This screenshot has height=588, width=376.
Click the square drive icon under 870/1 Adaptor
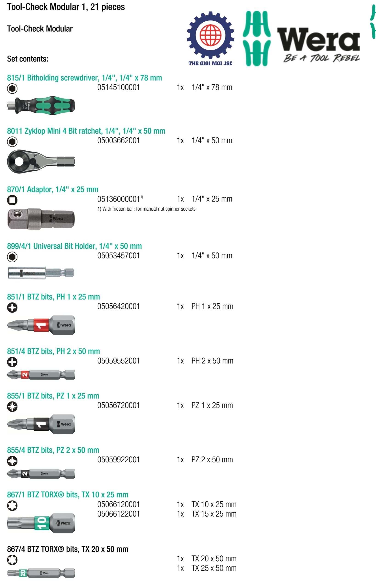click(12, 200)
